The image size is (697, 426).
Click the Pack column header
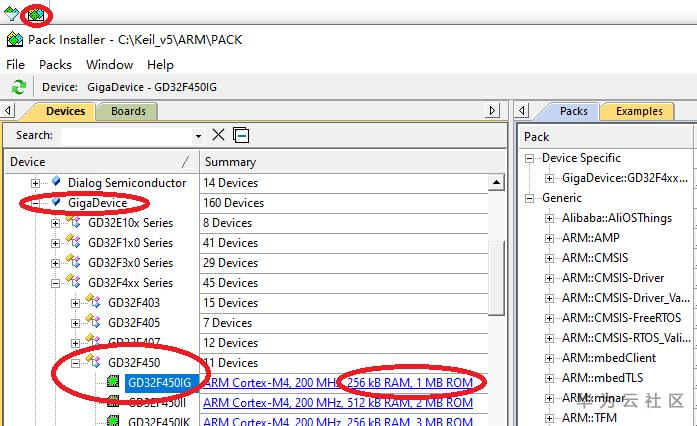(605, 137)
